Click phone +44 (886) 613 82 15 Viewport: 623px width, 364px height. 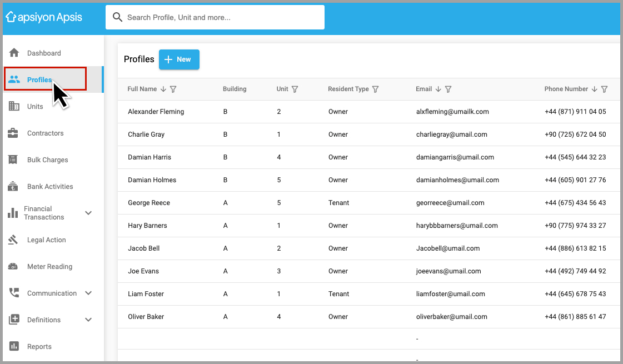point(575,248)
